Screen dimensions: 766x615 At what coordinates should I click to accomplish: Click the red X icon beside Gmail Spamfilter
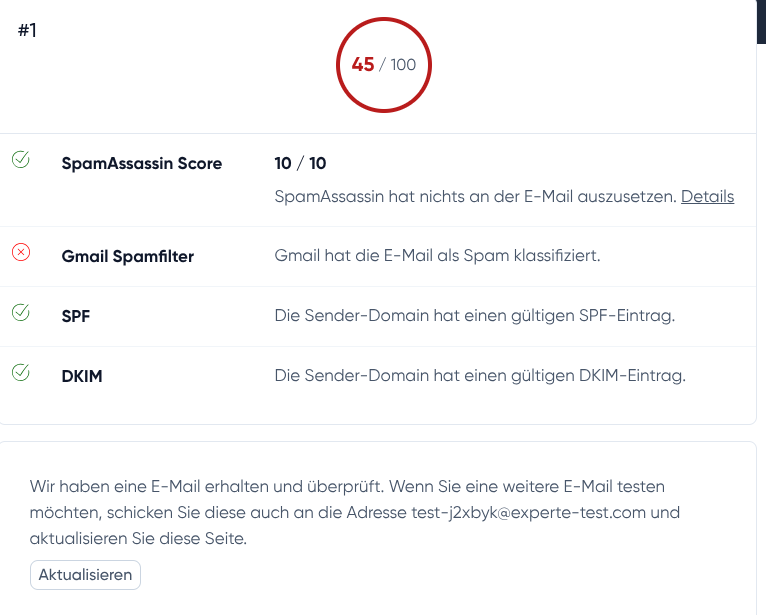point(20,253)
